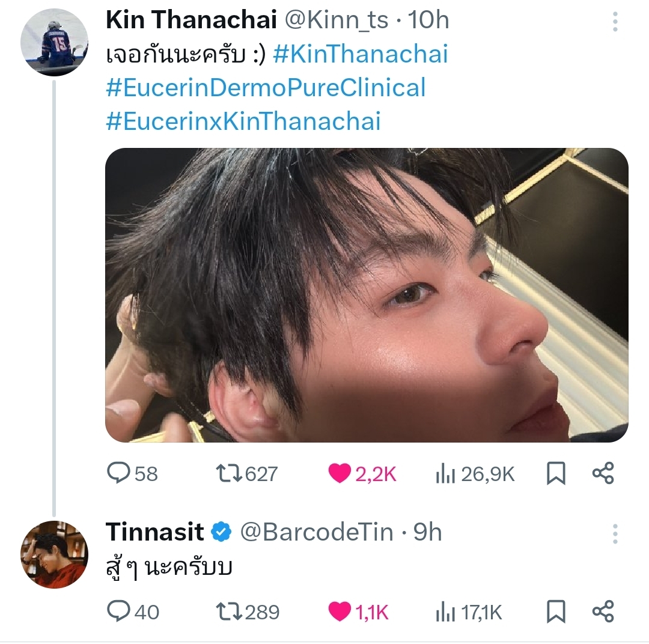
Task: Open more options for Tinnasit's reply
Action: [615, 533]
